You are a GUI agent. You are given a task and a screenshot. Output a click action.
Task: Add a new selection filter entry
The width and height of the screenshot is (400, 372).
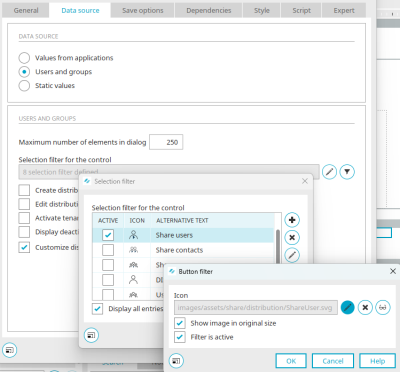pos(292,220)
